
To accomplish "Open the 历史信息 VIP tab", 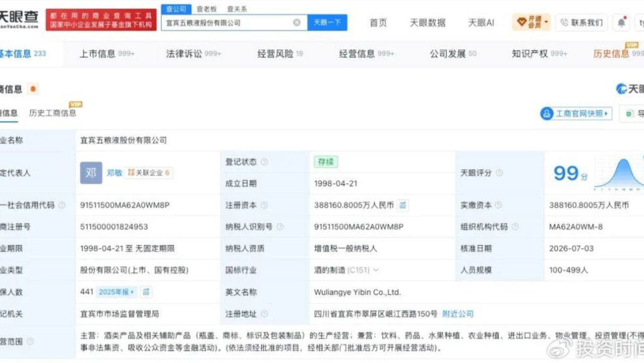I will click(x=618, y=53).
